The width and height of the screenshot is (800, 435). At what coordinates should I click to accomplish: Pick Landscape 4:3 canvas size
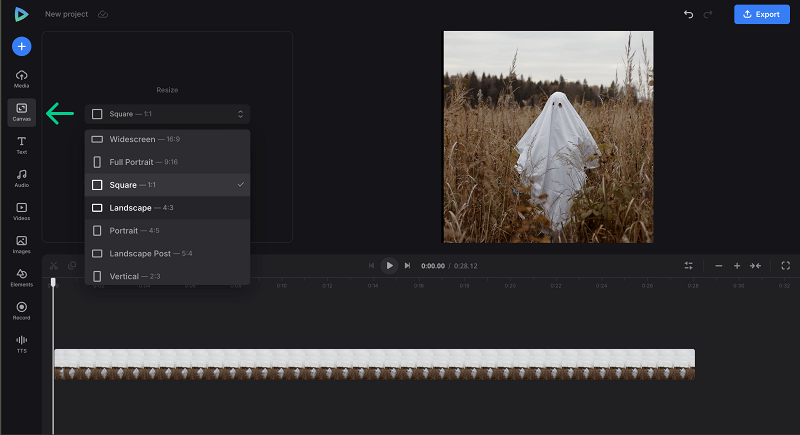coord(167,208)
